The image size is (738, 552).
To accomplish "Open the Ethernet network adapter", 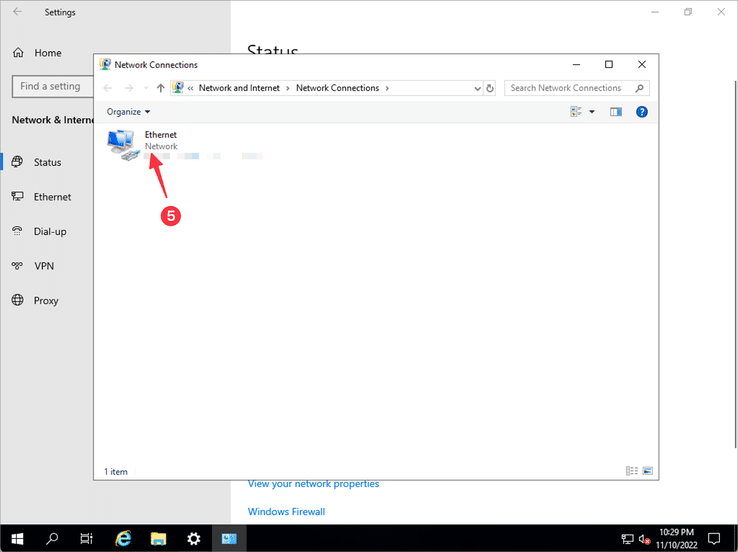I will 126,146.
